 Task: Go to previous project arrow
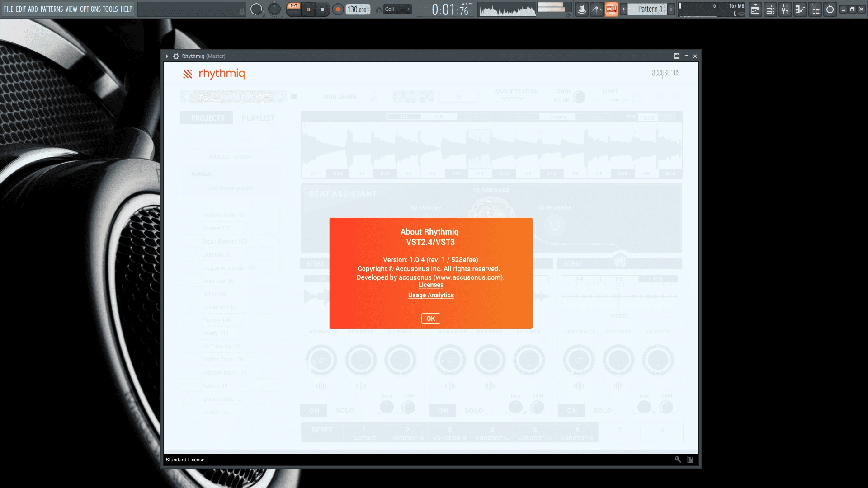[187, 96]
